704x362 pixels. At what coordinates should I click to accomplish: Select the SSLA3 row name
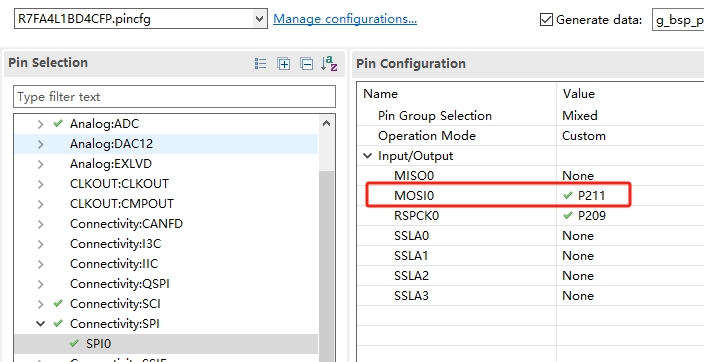click(x=411, y=296)
